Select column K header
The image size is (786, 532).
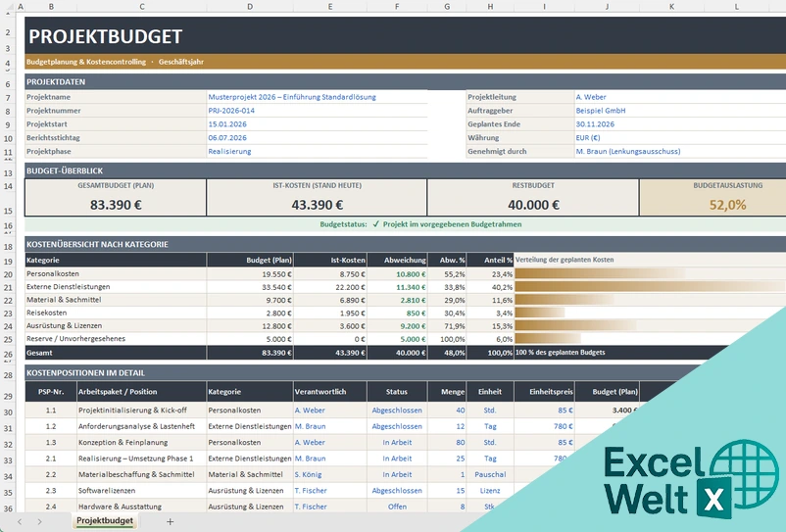click(671, 7)
